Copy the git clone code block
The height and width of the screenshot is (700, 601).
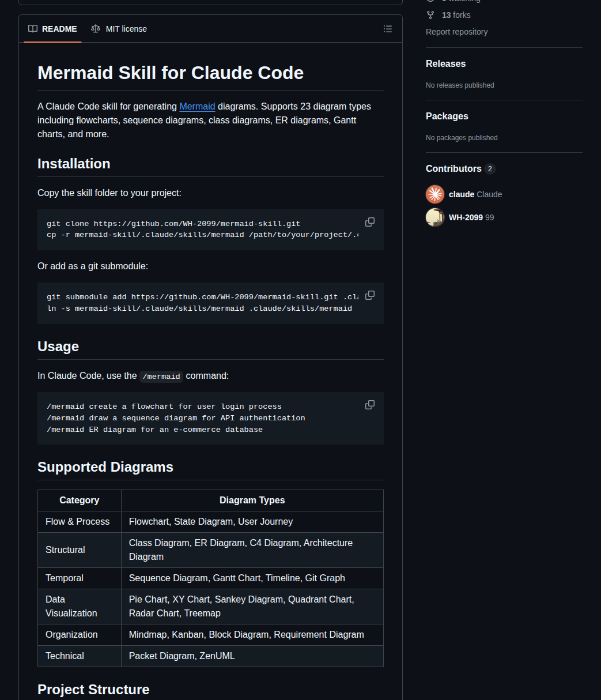[x=370, y=222]
